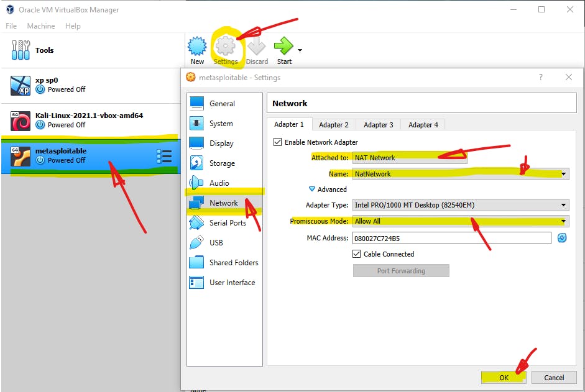The image size is (585, 392).
Task: Open the USB settings category
Action: [x=224, y=242]
